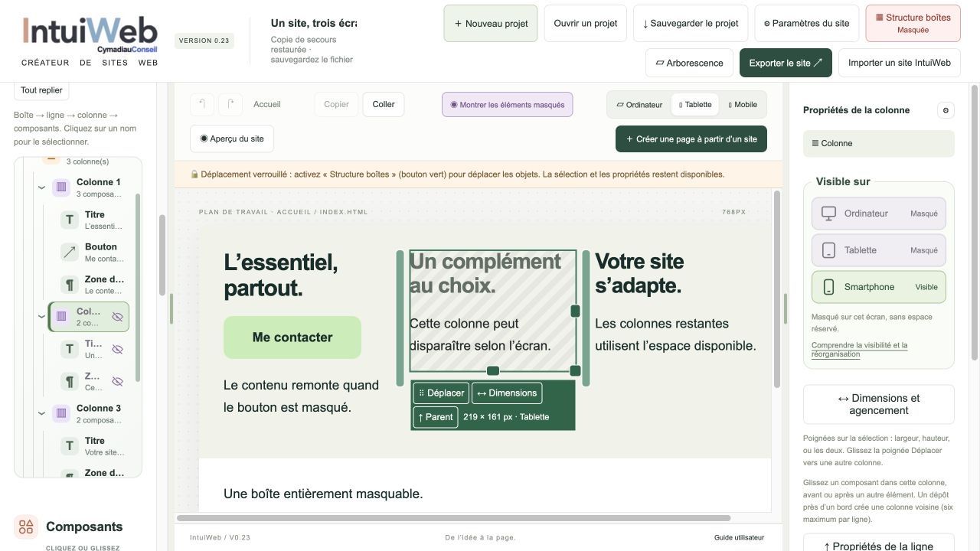This screenshot has width=980, height=551.
Task: Select the Bouton arrow icon in tree
Action: click(x=70, y=253)
